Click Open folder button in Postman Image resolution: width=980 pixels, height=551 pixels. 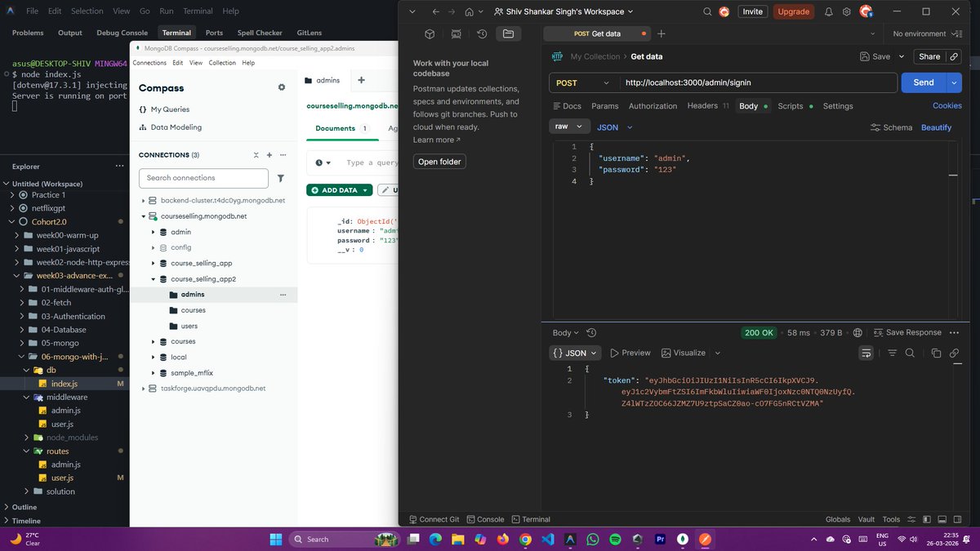tap(439, 162)
